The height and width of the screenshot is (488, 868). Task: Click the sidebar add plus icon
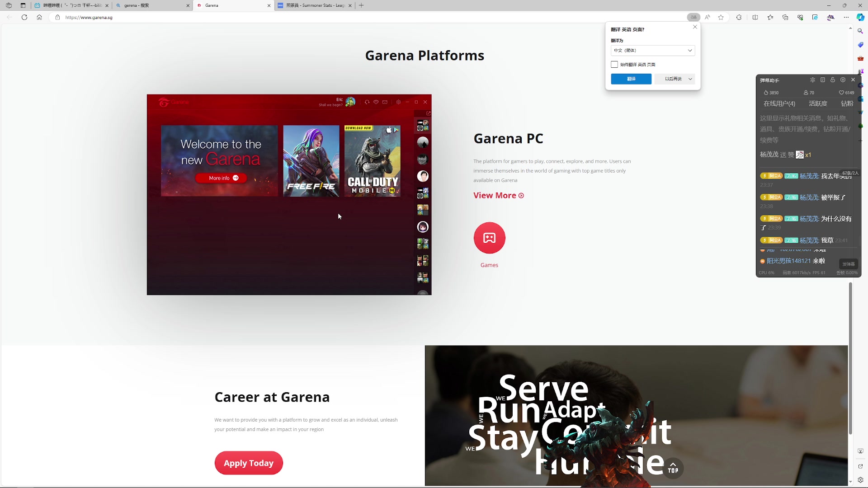[860, 141]
